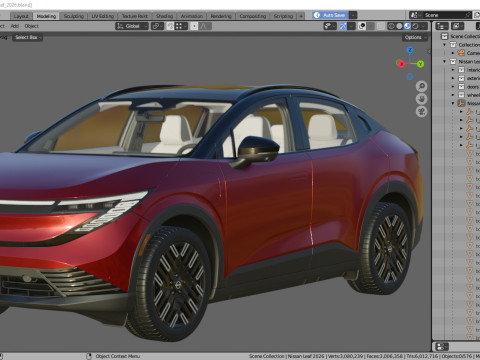This screenshot has height=360, width=480.
Task: Switch to rendered viewport shading
Action: [415, 26]
